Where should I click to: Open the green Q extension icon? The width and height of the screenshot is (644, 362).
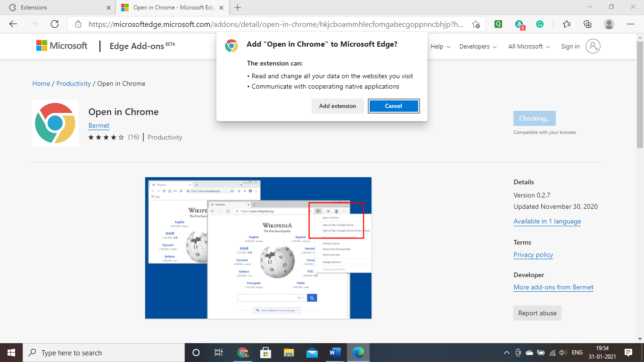(x=498, y=24)
